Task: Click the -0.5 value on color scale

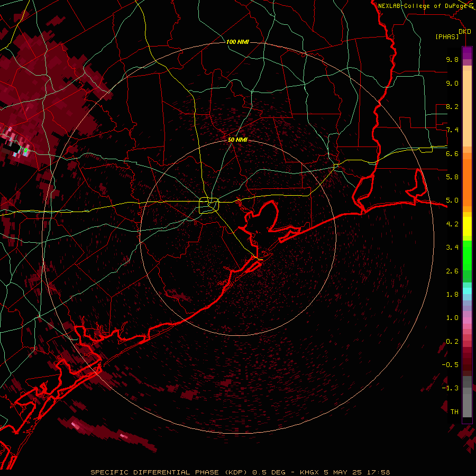Action: click(x=450, y=365)
